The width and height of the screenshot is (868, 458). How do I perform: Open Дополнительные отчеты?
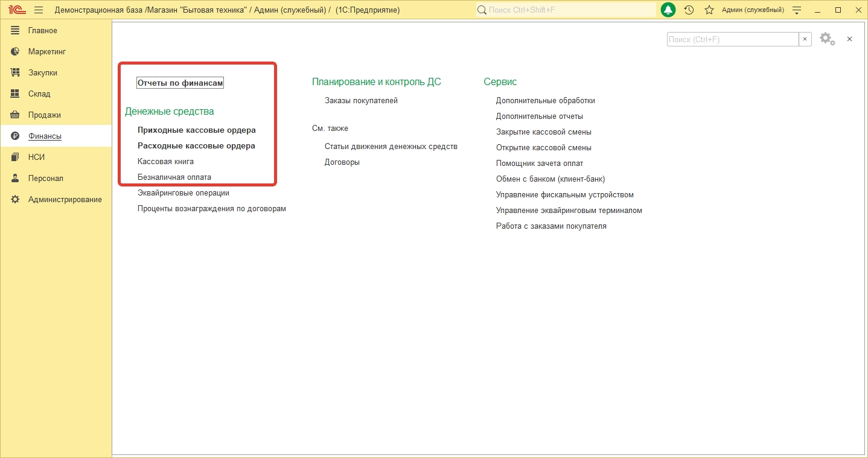click(540, 116)
